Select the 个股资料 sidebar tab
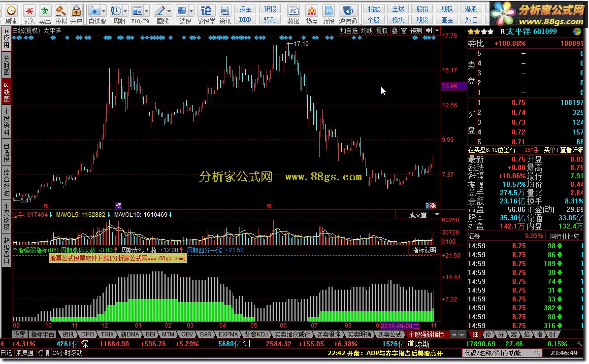589x364 pixels. (6, 122)
